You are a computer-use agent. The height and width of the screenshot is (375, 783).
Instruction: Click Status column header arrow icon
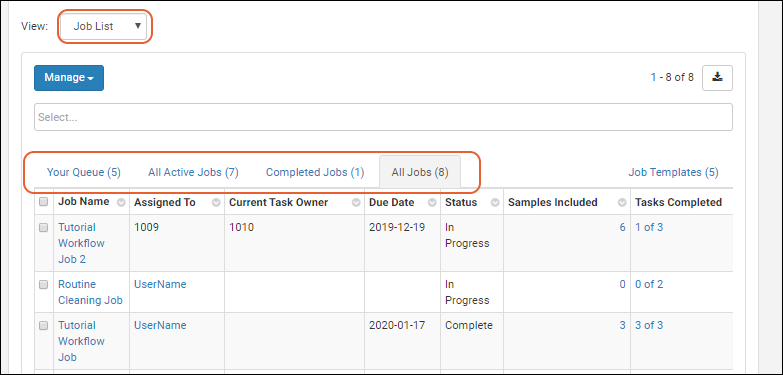tap(495, 203)
